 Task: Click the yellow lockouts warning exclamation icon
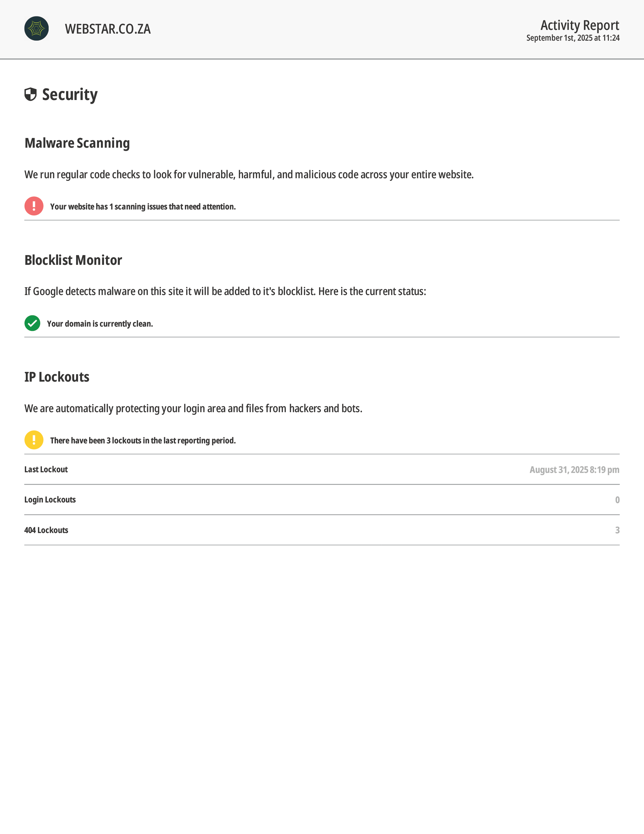pos(34,440)
